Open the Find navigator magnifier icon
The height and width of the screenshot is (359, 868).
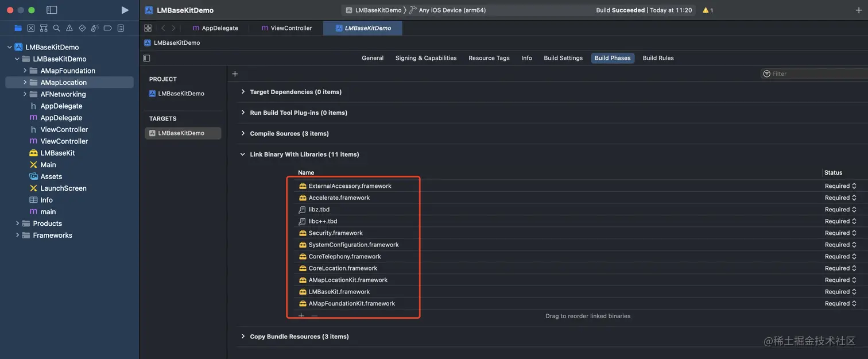[x=56, y=28]
